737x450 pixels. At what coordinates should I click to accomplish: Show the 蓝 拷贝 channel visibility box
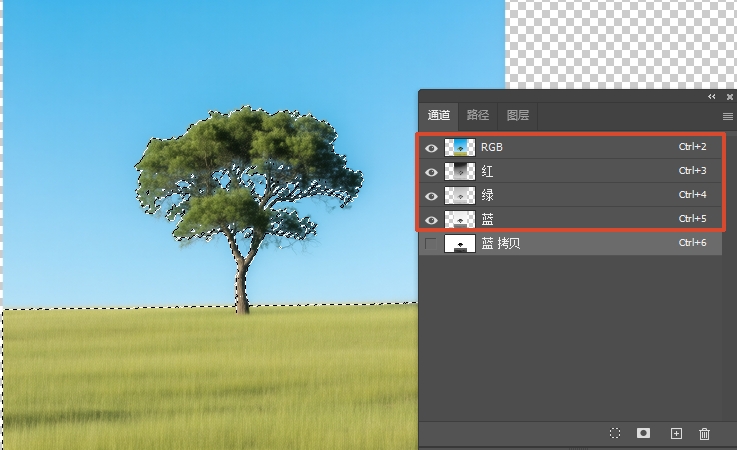[x=432, y=243]
